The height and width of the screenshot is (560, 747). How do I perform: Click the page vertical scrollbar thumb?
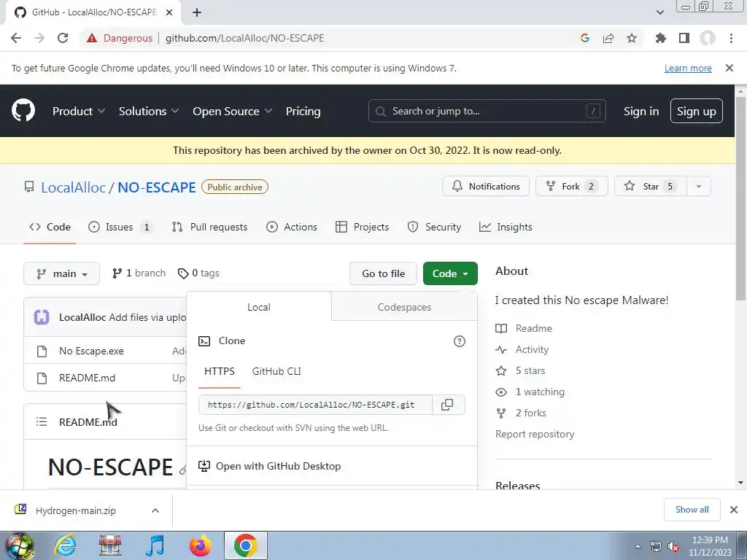click(x=740, y=198)
